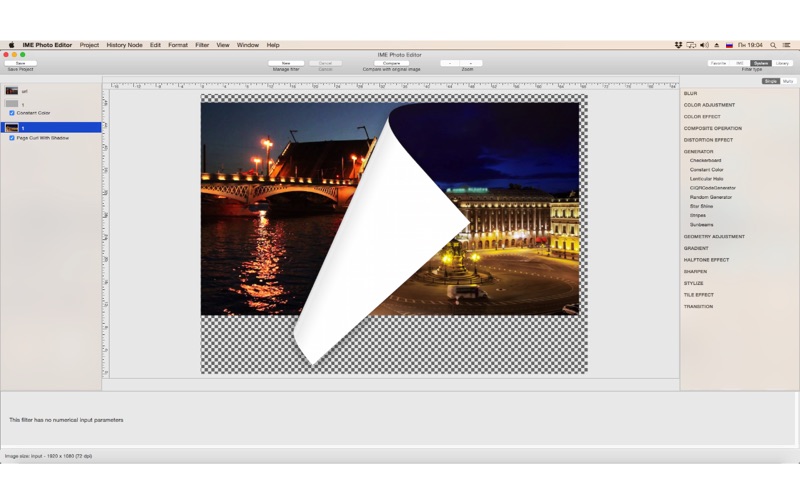Expand the BLUR filter category
Image resolution: width=800 pixels, height=500 pixels.
pyautogui.click(x=690, y=93)
